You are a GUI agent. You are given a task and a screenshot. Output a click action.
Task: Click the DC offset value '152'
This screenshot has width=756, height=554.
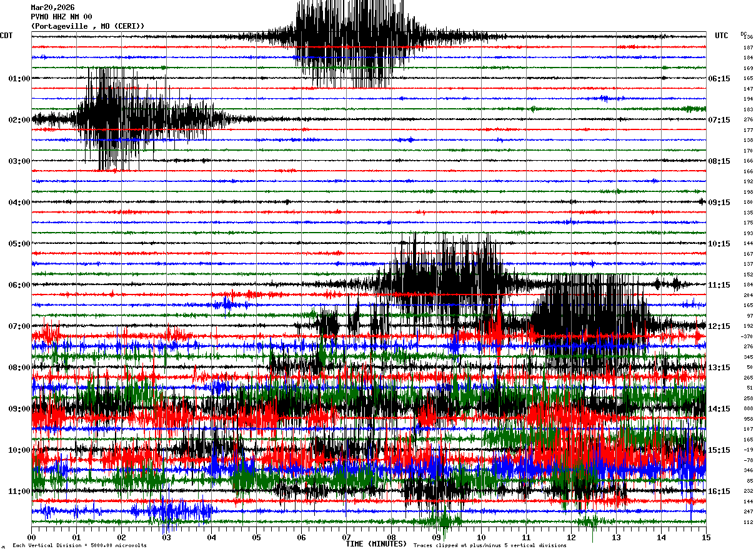pos(749,274)
